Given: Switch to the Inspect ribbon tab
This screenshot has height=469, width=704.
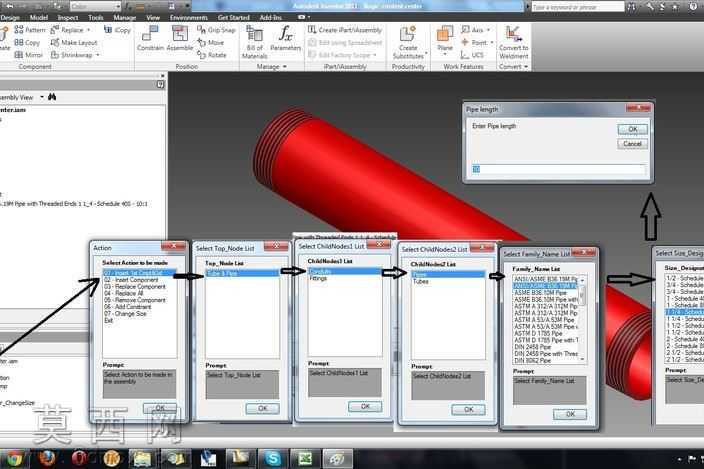Looking at the screenshot, I should click(x=68, y=18).
